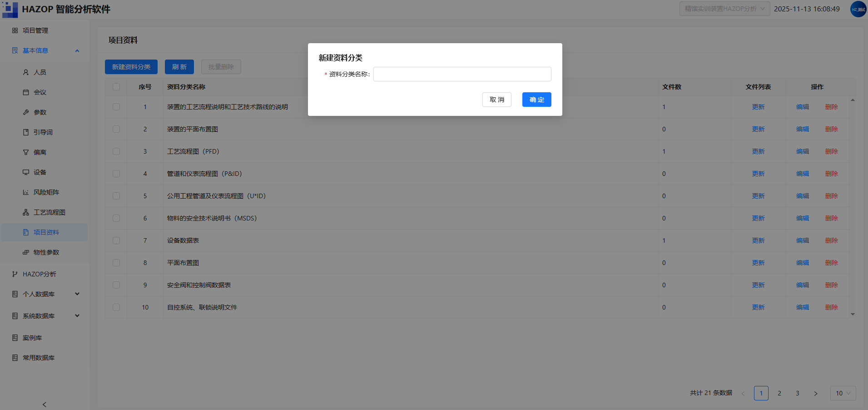The height and width of the screenshot is (410, 868).
Task: Click the 刷新 button
Action: coord(179,67)
